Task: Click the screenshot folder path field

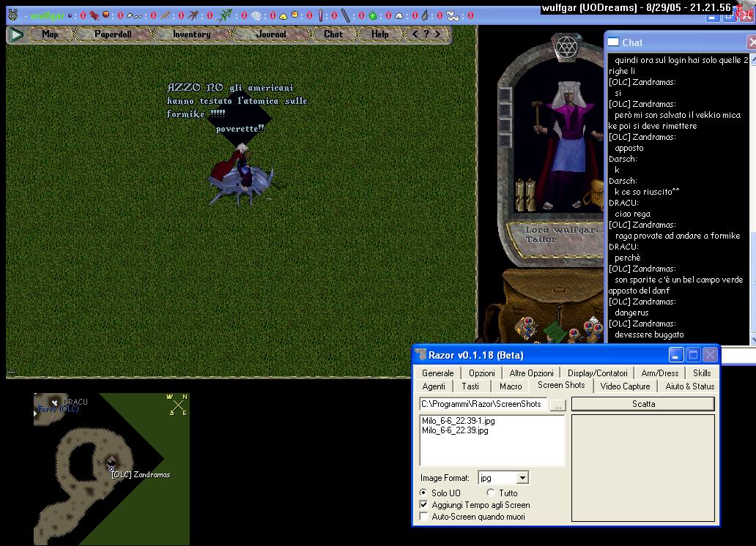Action: [483, 404]
